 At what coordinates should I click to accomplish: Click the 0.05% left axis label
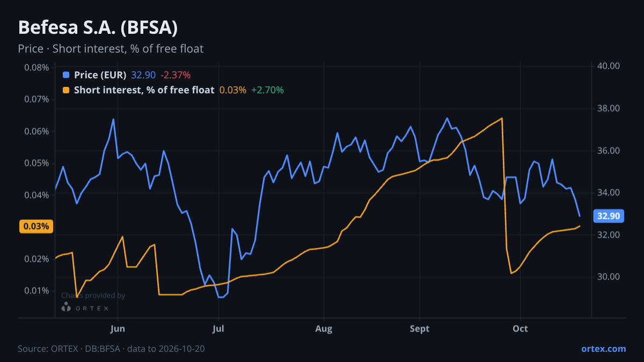[36, 163]
